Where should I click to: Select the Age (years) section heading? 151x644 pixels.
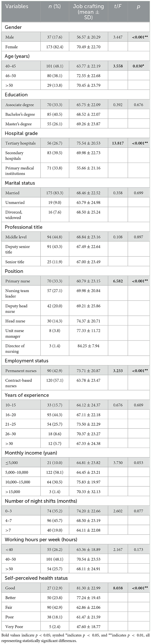click(x=17, y=56)
